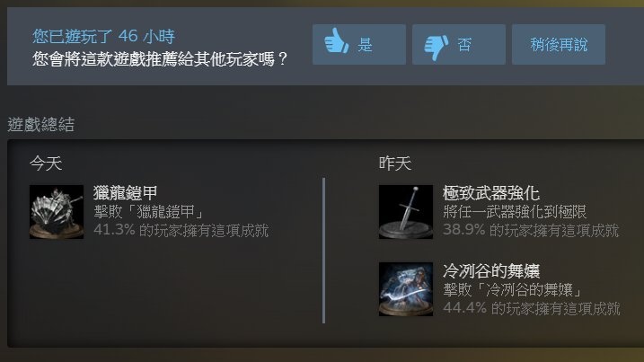
Task: Select the 昨天 column header
Action: coord(394,163)
